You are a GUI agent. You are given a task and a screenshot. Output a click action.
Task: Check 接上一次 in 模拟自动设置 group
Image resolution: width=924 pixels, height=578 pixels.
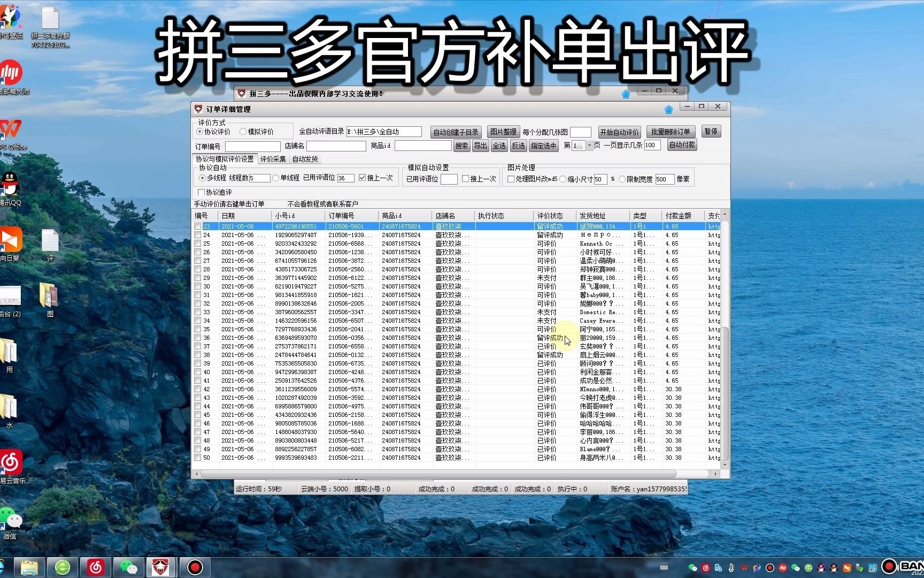479,179
